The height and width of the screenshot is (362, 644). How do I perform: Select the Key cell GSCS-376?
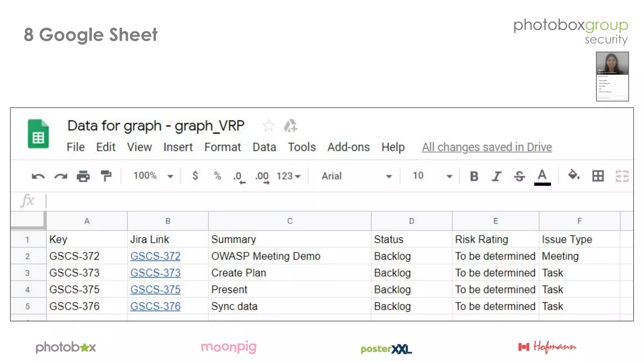tap(87, 306)
